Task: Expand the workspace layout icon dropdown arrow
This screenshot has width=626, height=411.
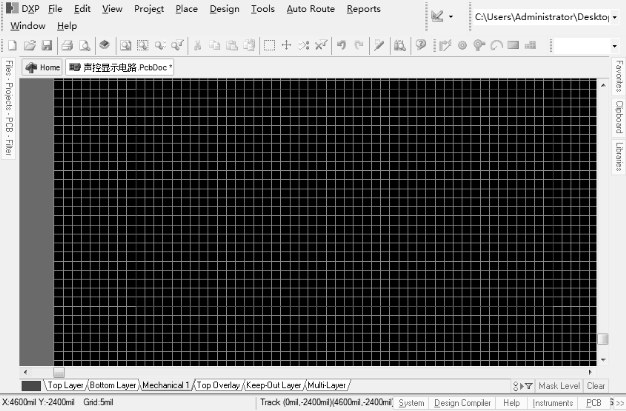Action: click(x=451, y=17)
